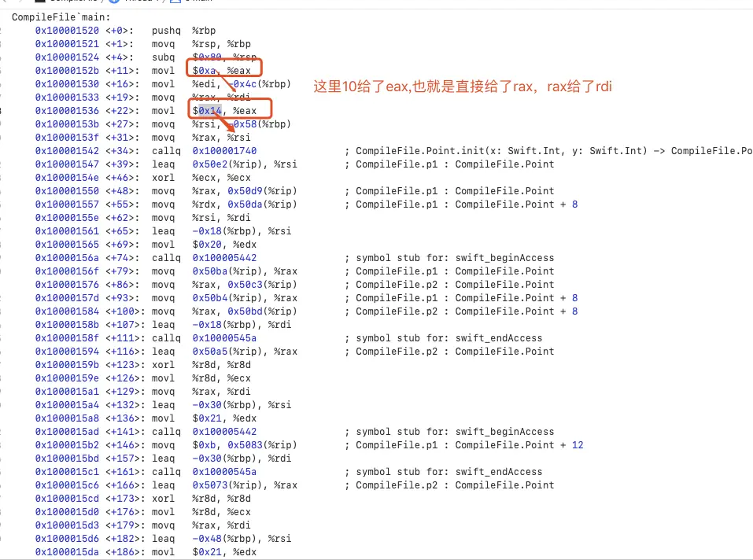753x560 pixels.
Task: Click address 0x1000015cd at offset +173
Action: [x=67, y=499]
